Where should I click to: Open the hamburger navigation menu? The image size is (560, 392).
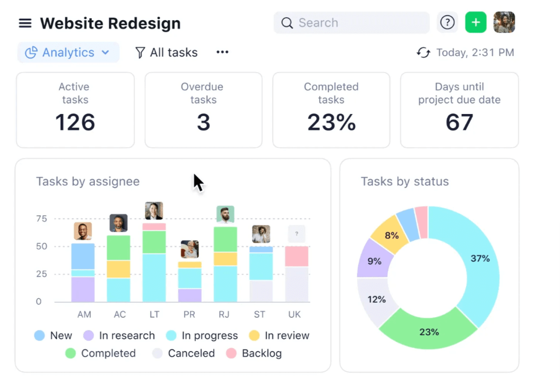point(25,23)
